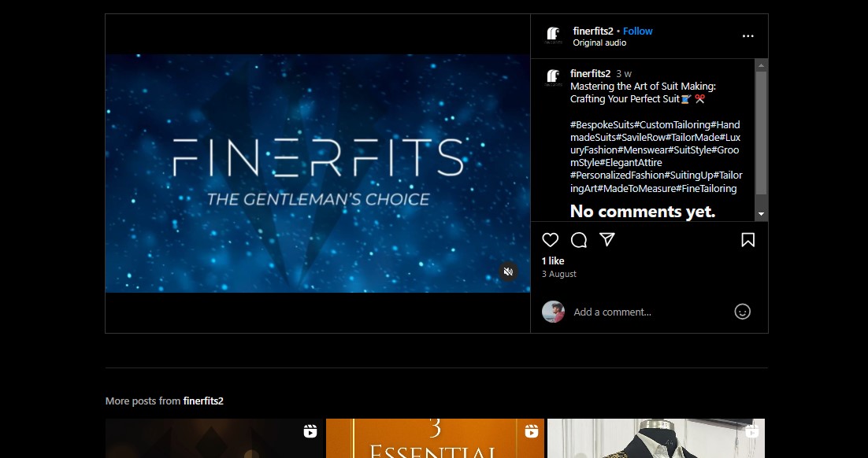Open the dark first reel thumbnail
The width and height of the screenshot is (868, 458).
tap(213, 438)
